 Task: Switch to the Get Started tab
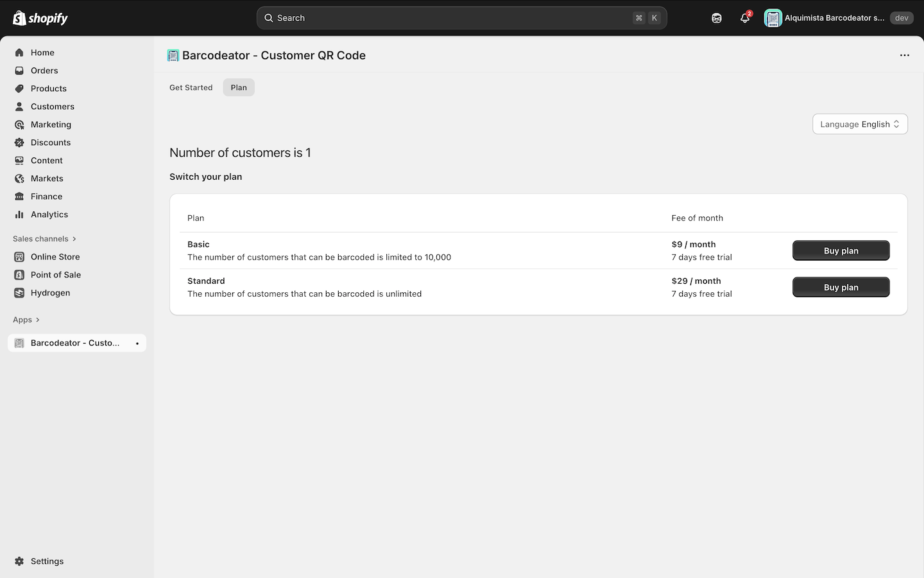click(191, 87)
